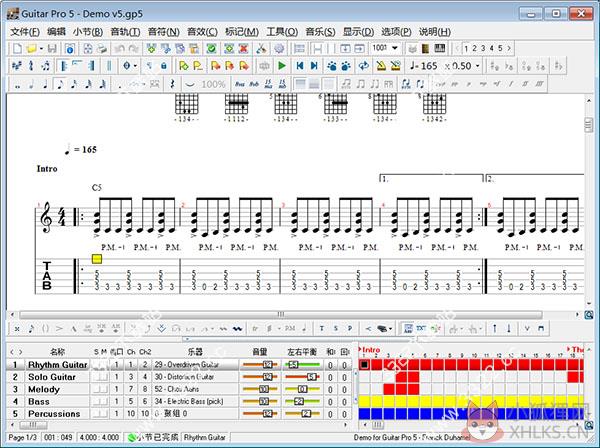Show the guitar fretboard panel icon

tap(426, 49)
